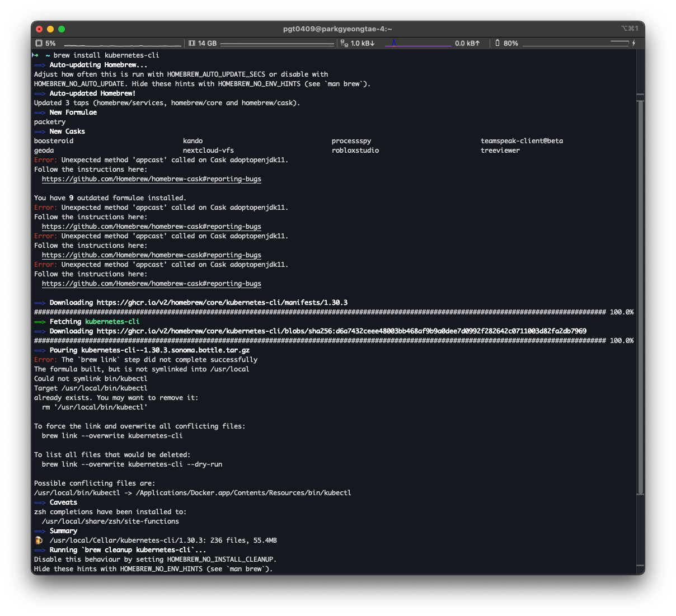Viewport: 676px width, 616px height.
Task: Open reporting-bugs link above 'You have 9 outdated'
Action: [x=152, y=179]
